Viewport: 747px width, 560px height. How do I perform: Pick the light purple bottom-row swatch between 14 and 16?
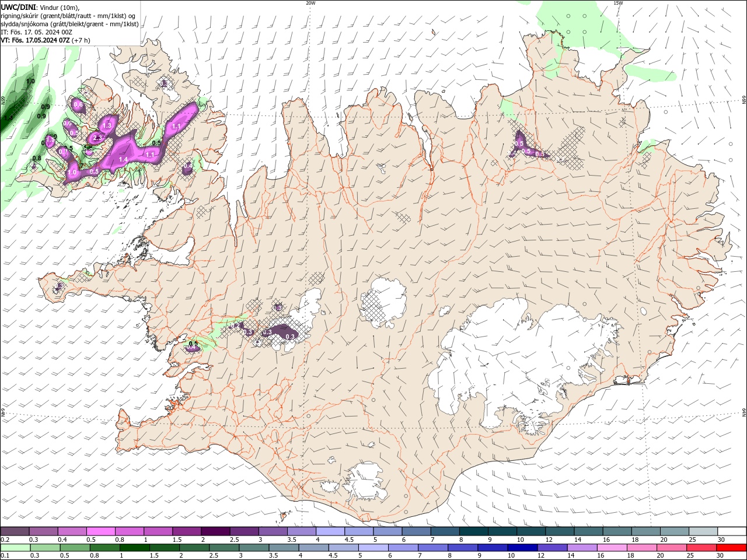coord(582,548)
